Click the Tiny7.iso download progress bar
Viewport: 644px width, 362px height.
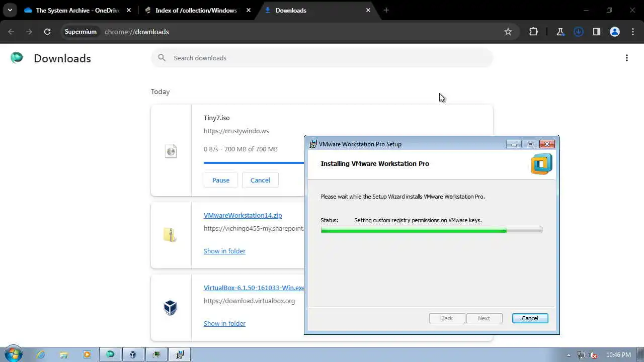(x=254, y=163)
